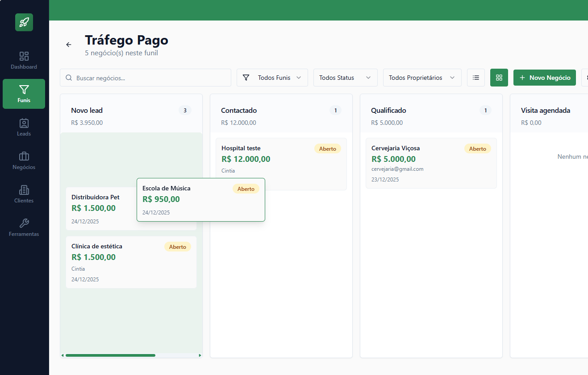Image resolution: width=588 pixels, height=375 pixels.
Task: Open the Cervejaria Viçosa deal card
Action: (x=431, y=163)
